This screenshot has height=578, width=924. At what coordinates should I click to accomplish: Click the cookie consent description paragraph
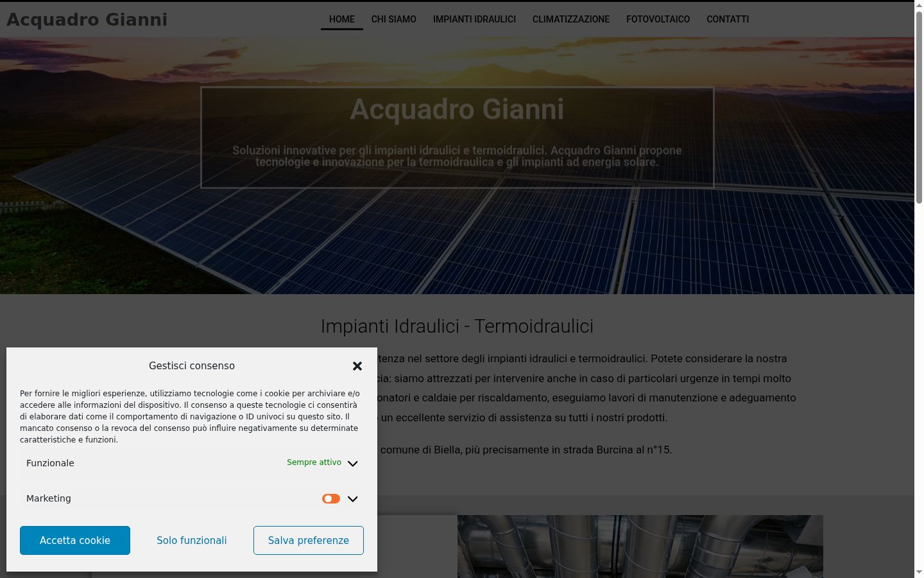[190, 417]
